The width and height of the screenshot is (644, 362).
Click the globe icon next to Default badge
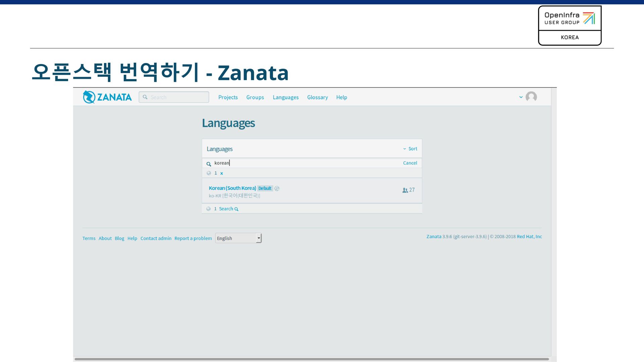tap(277, 189)
